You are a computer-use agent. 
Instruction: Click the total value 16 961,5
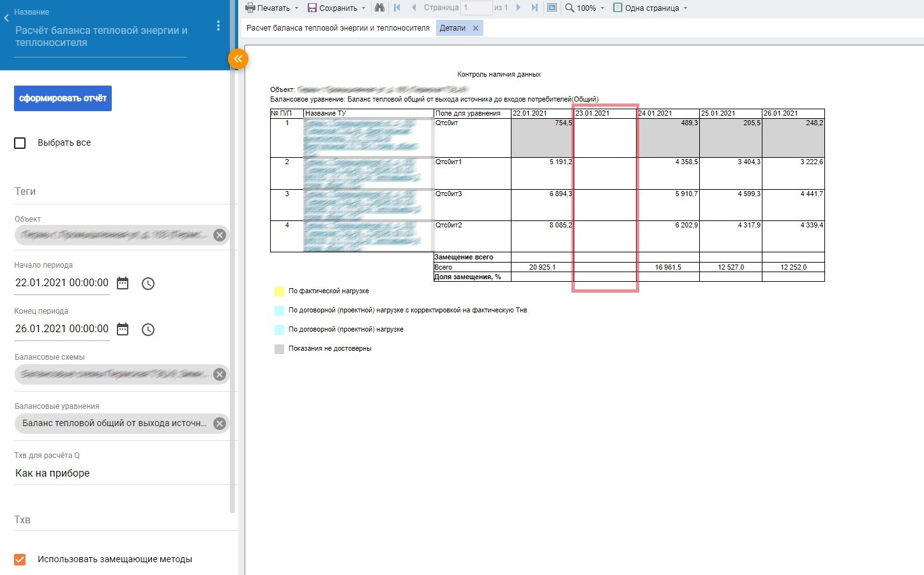pos(668,267)
